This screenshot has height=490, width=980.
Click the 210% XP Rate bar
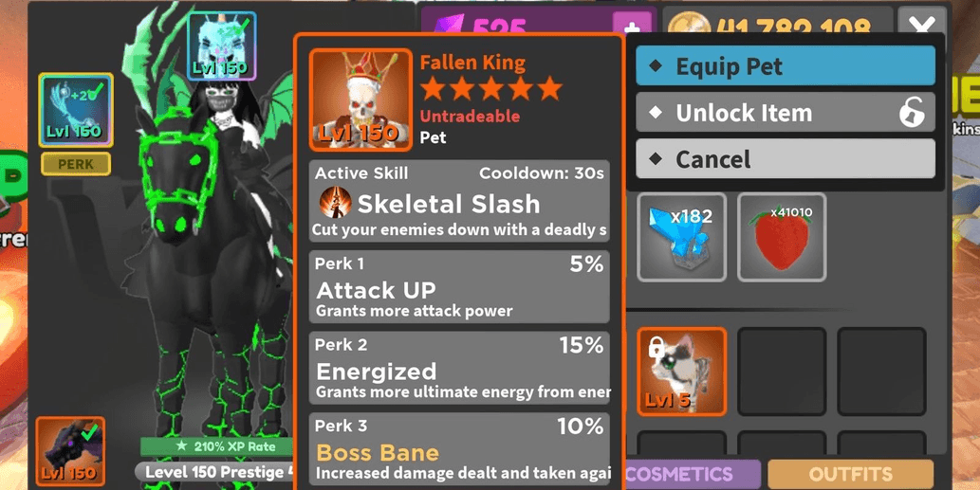pos(216,446)
